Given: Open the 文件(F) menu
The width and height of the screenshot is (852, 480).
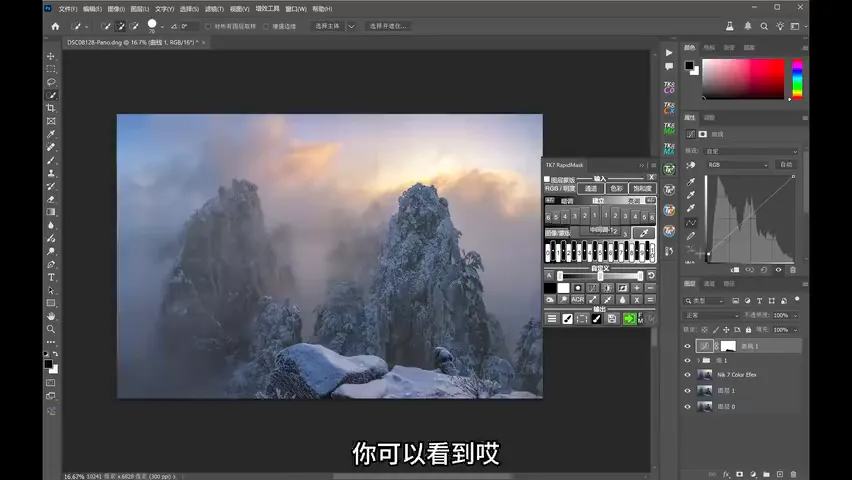Looking at the screenshot, I should click(x=67, y=9).
